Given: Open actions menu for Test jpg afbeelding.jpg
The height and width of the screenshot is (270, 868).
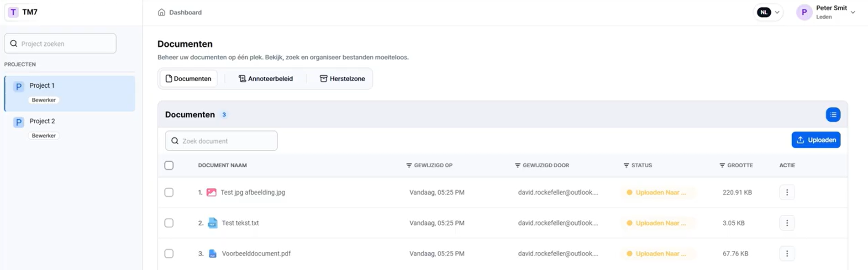Looking at the screenshot, I should point(787,192).
